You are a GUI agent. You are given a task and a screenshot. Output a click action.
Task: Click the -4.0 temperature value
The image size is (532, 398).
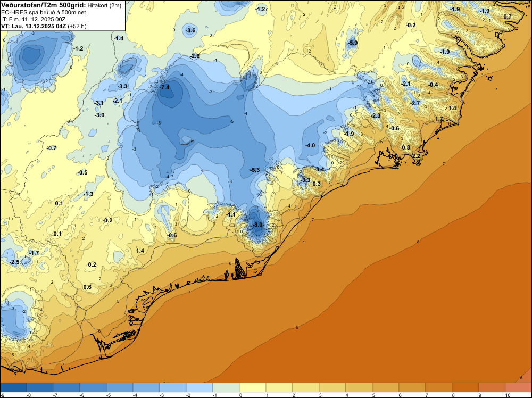(x=310, y=145)
